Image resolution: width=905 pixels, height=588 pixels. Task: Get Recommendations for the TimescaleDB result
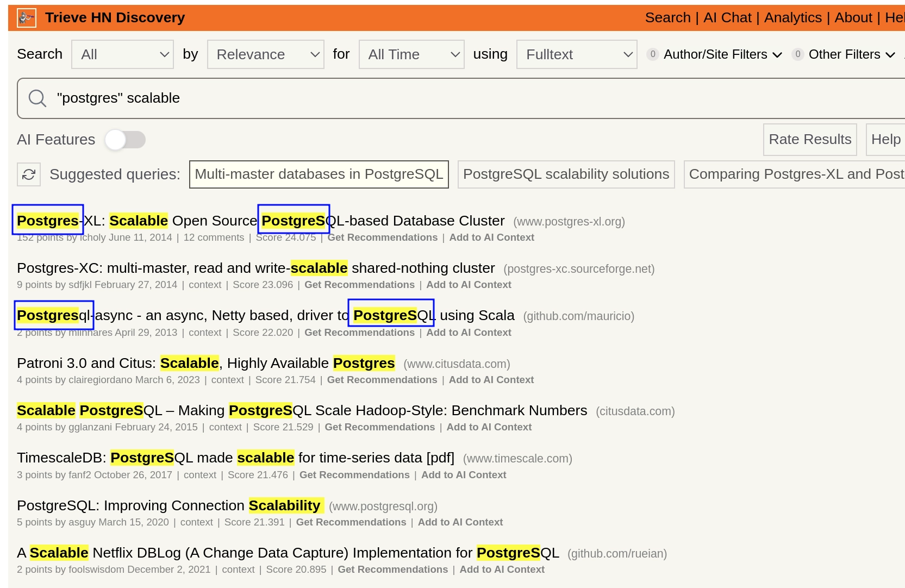point(354,475)
